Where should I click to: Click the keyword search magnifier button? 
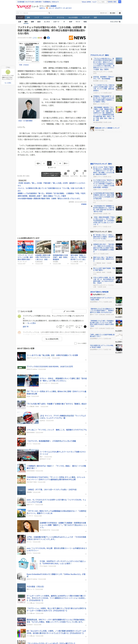(49, 13)
